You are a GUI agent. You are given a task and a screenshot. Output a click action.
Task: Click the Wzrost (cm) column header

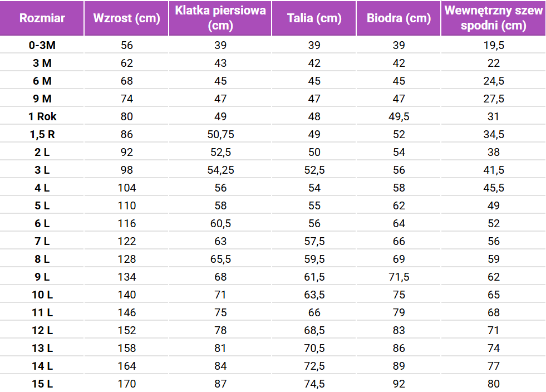click(x=126, y=18)
